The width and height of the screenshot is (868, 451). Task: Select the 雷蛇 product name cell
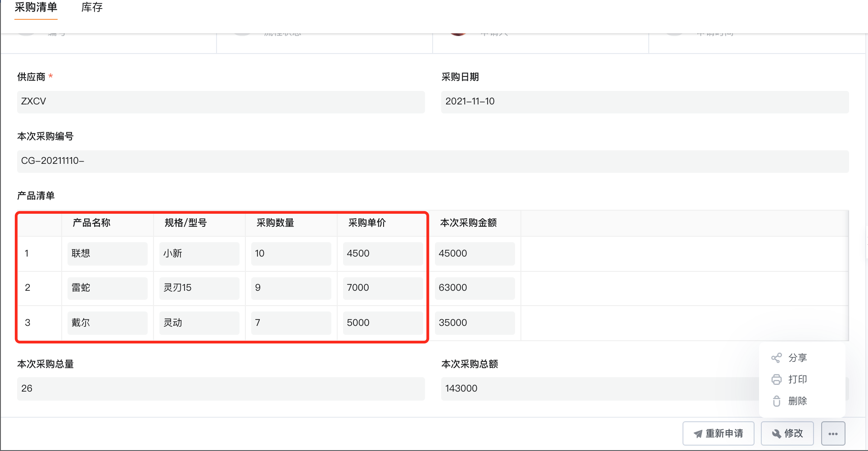pos(107,288)
